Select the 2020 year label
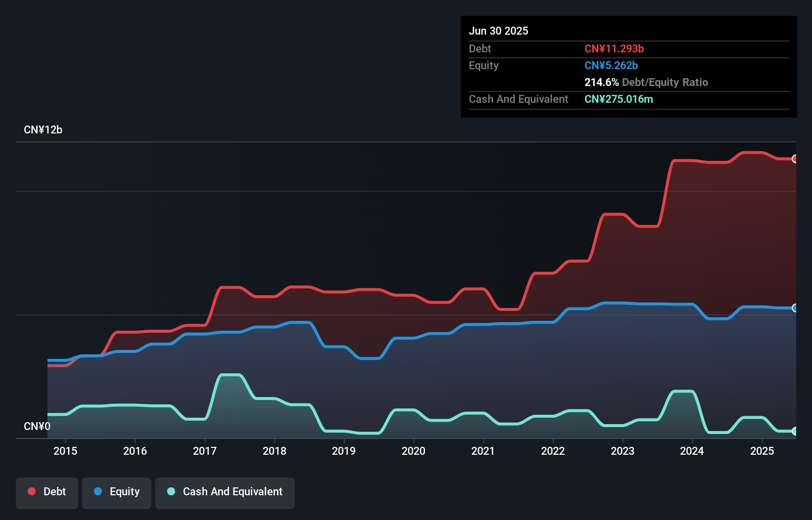The height and width of the screenshot is (520, 812). coord(413,451)
